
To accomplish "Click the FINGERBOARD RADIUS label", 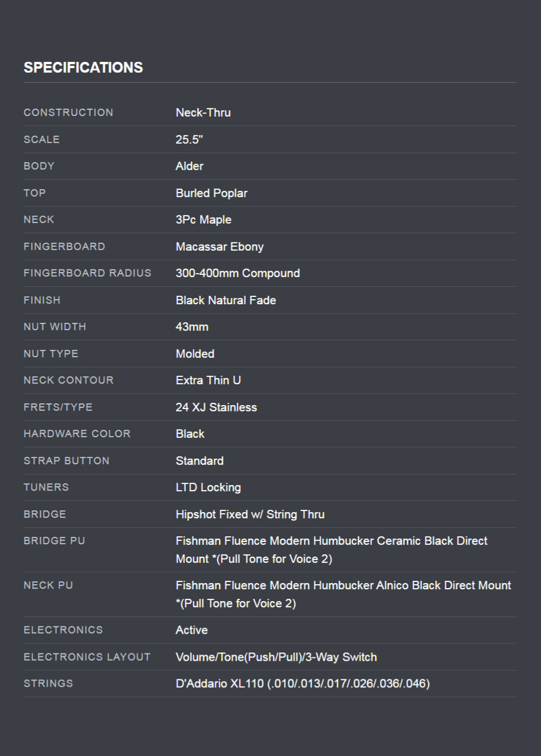I will [87, 273].
